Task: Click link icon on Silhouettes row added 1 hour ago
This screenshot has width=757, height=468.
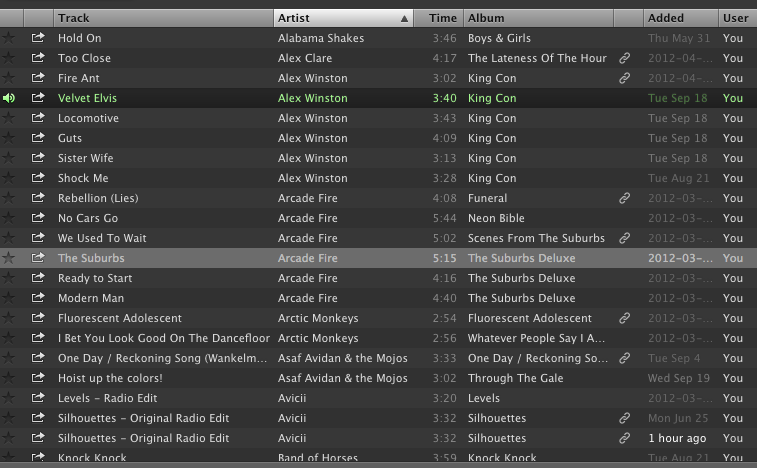Action: click(624, 438)
